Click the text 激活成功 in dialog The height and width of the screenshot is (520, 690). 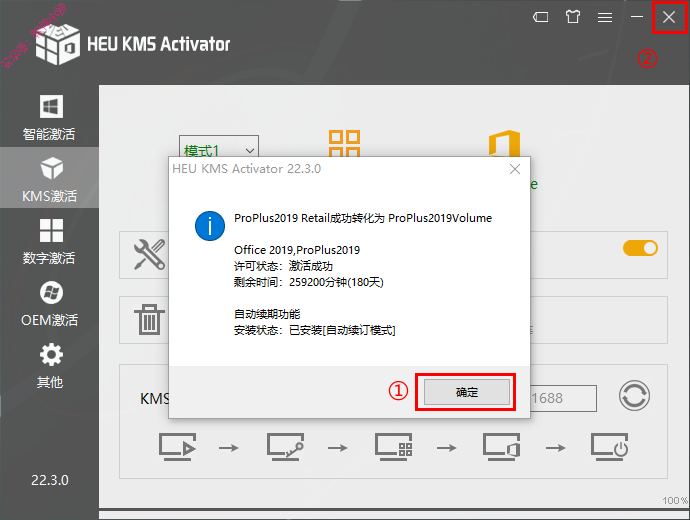pyautogui.click(x=311, y=266)
